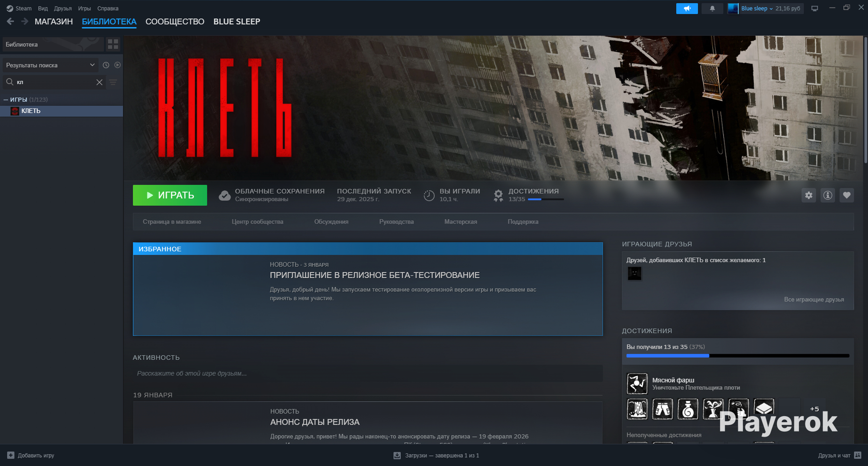Switch to the МАГАЗИН tab
This screenshot has width=868, height=466.
[x=54, y=21]
